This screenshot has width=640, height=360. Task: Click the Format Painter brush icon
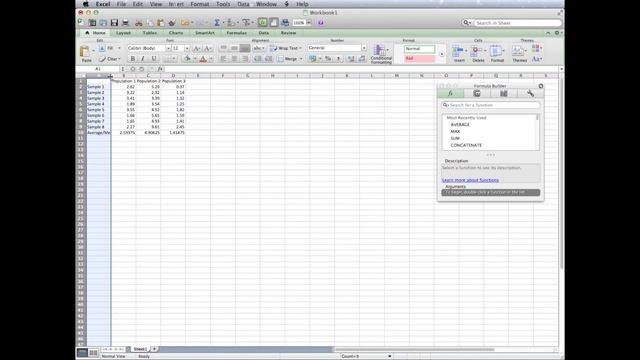[172, 23]
